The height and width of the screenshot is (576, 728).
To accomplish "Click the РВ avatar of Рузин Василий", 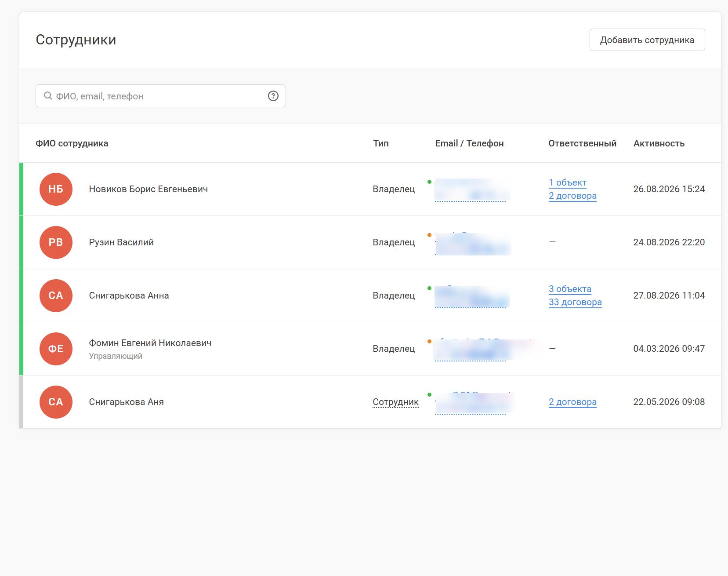I will (x=56, y=242).
